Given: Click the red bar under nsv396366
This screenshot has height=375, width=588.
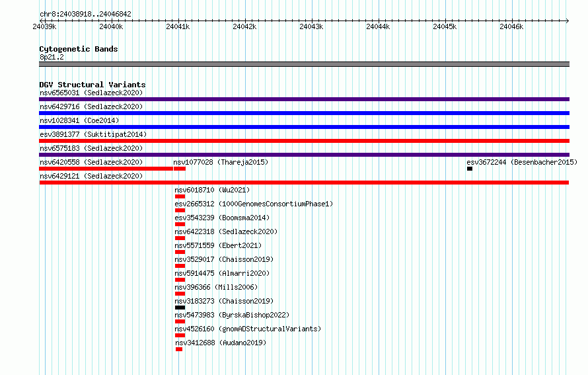Looking at the screenshot, I should 180,294.
